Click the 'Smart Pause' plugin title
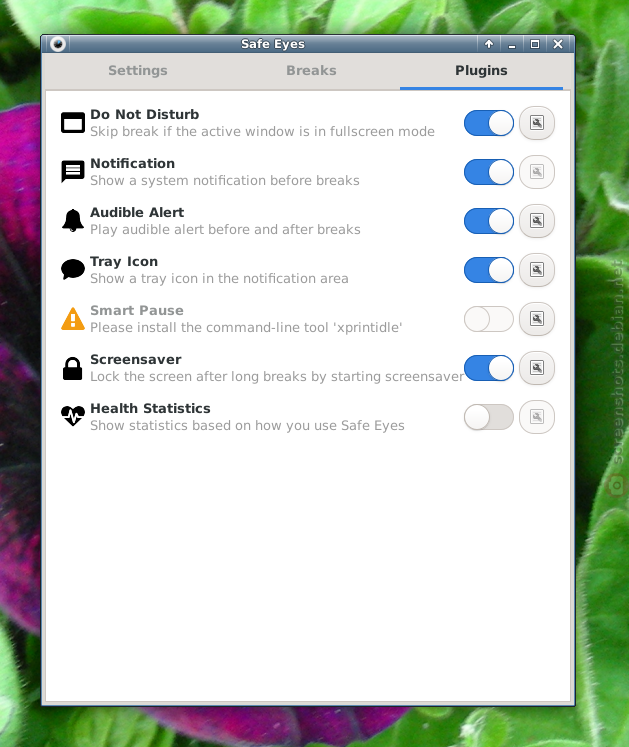Screen dimensions: 629x747 pyautogui.click(x=137, y=311)
